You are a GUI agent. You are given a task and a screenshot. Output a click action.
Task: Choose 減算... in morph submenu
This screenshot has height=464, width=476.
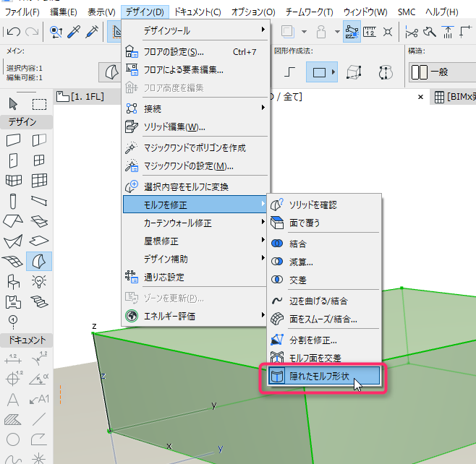point(323,262)
